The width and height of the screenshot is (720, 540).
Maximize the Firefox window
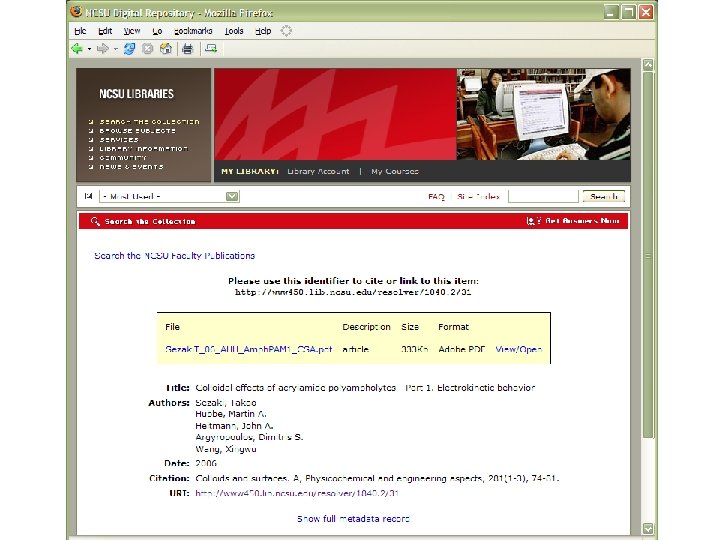point(628,12)
